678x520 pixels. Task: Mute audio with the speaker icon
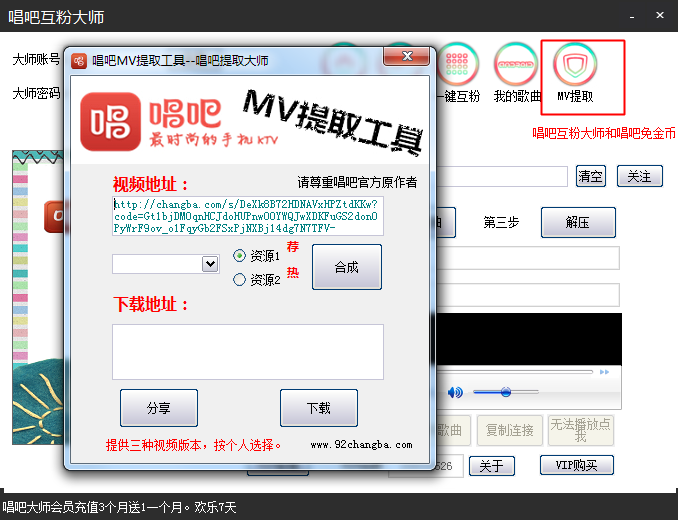coord(455,392)
